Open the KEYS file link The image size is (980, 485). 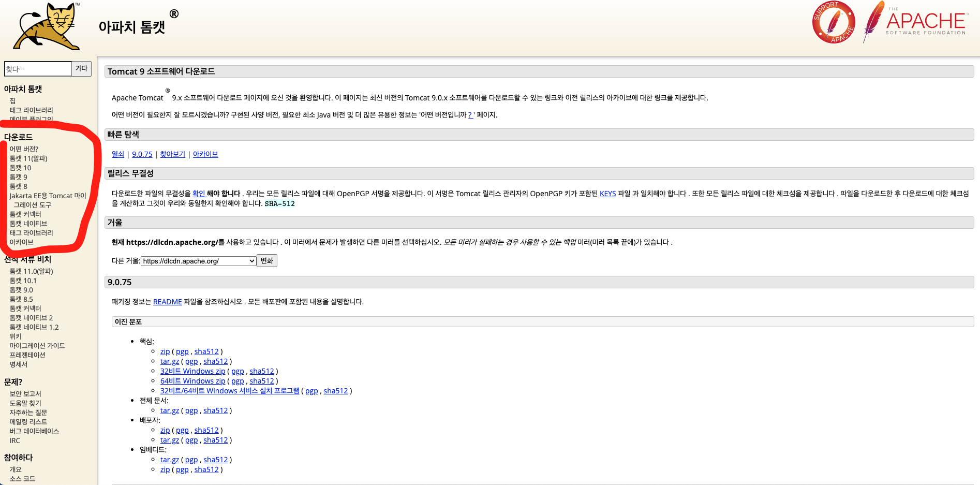click(608, 194)
